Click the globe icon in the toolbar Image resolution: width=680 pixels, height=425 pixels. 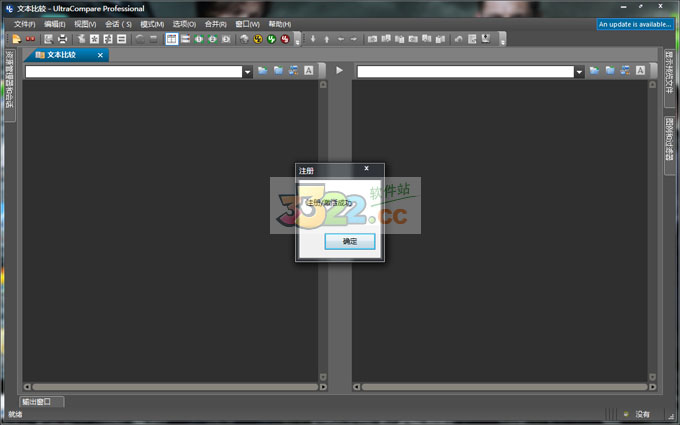[244, 39]
